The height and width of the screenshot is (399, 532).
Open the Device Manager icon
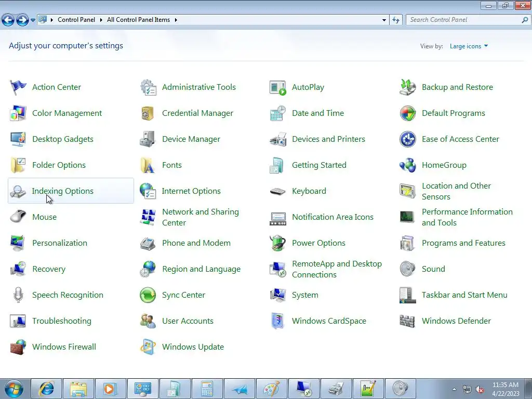pyautogui.click(x=148, y=139)
